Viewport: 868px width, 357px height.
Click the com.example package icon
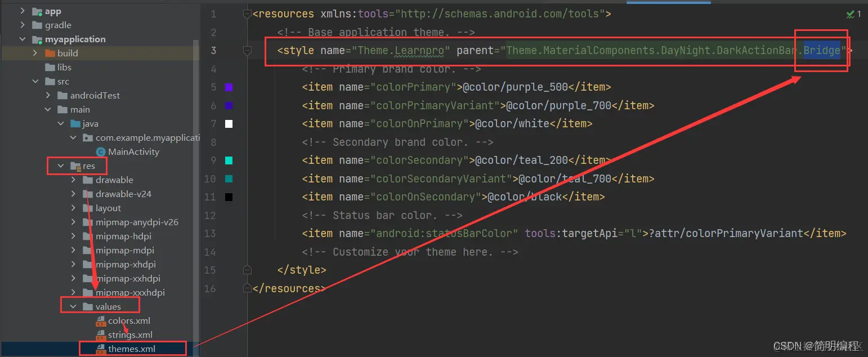88,137
